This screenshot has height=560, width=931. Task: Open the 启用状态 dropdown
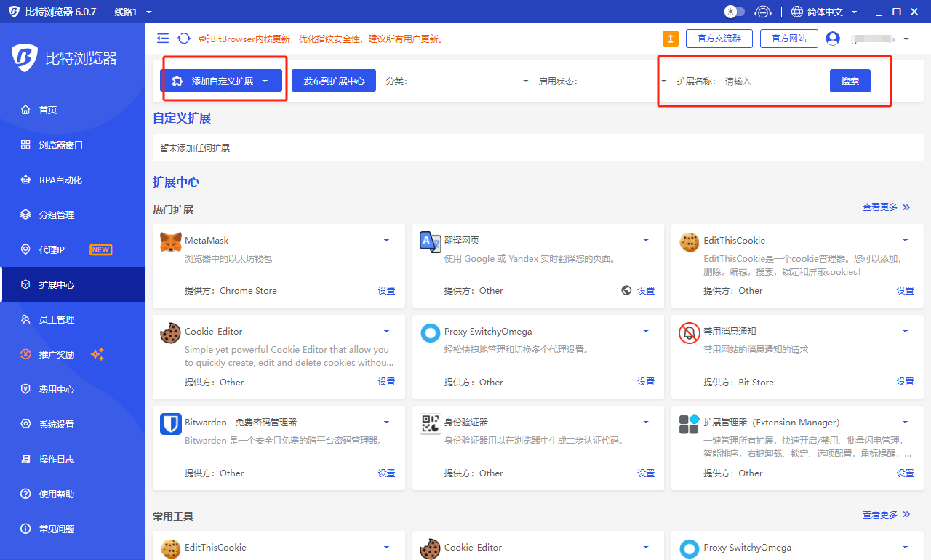point(604,81)
